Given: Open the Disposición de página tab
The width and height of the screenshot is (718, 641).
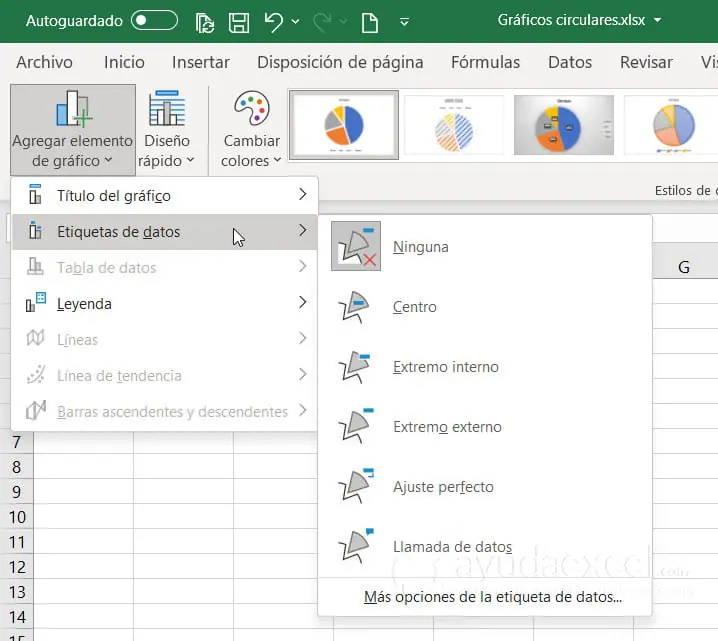Looking at the screenshot, I should click(340, 63).
